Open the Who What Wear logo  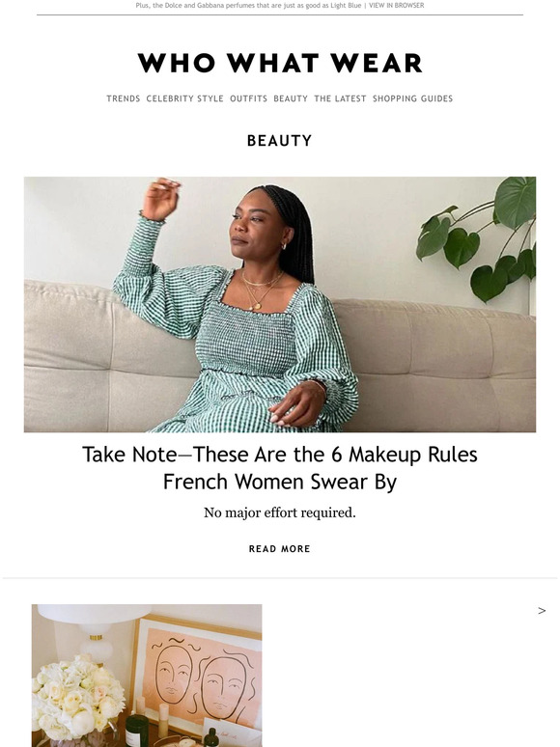tap(280, 64)
